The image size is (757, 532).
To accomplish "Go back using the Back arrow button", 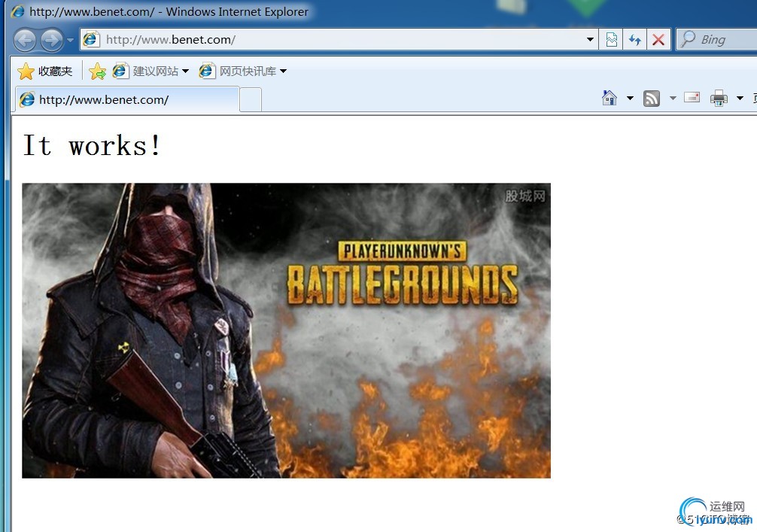I will click(x=25, y=40).
